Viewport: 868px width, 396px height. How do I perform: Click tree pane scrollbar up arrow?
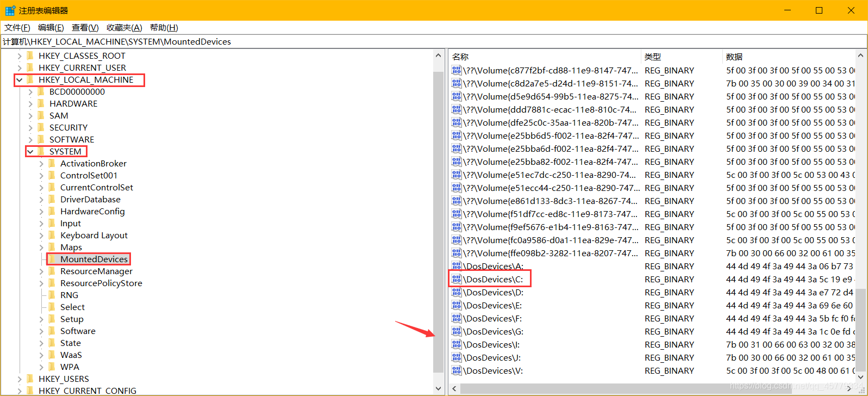click(x=439, y=55)
